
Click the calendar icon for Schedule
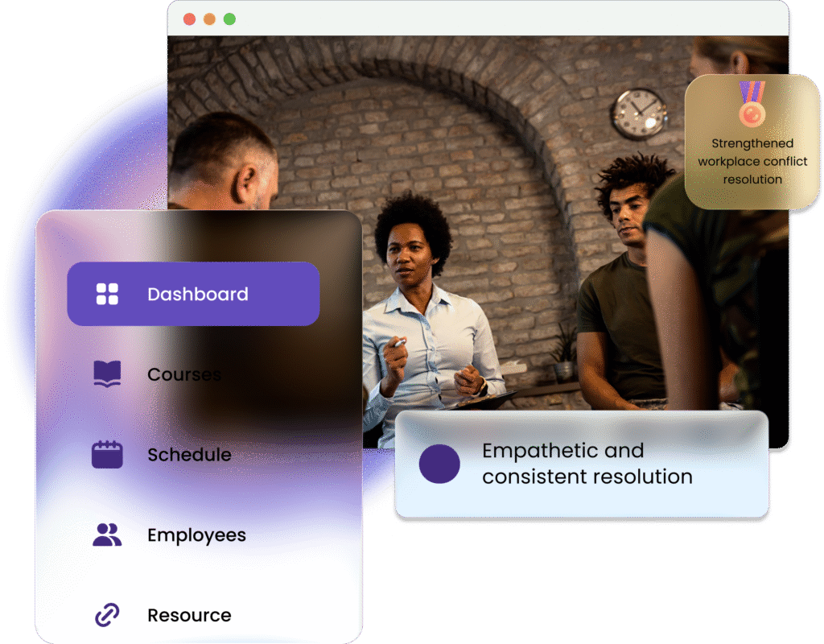pos(107,455)
